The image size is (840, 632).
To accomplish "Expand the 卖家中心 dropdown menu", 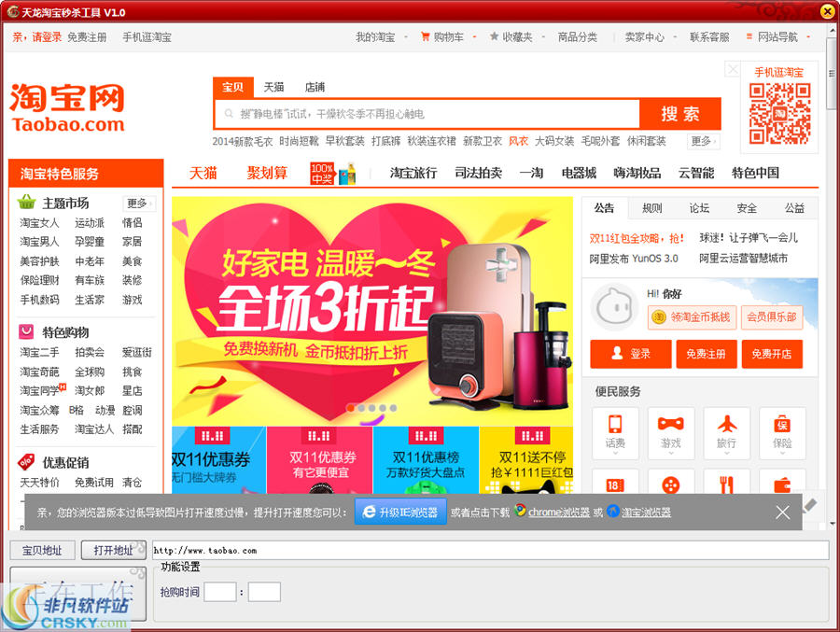I will (x=646, y=37).
